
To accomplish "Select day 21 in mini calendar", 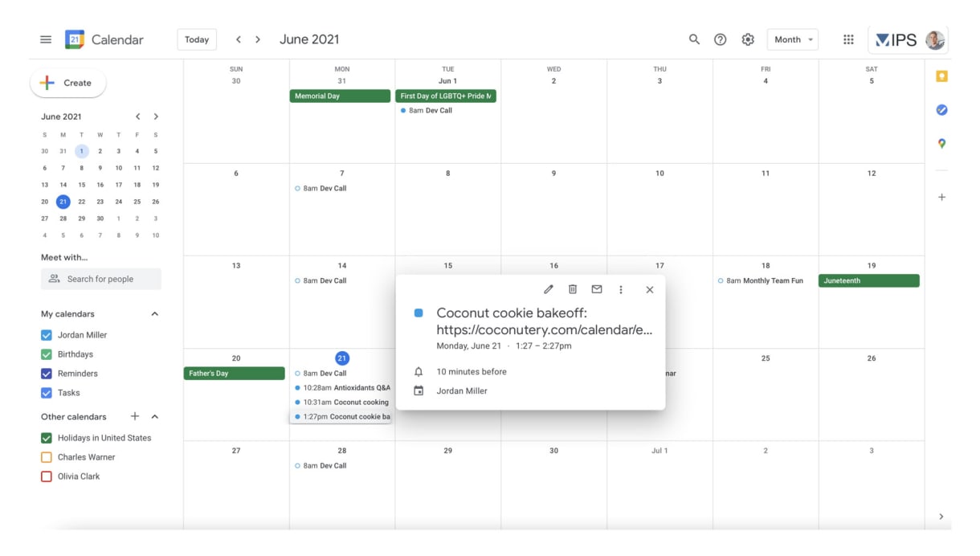I will point(63,202).
